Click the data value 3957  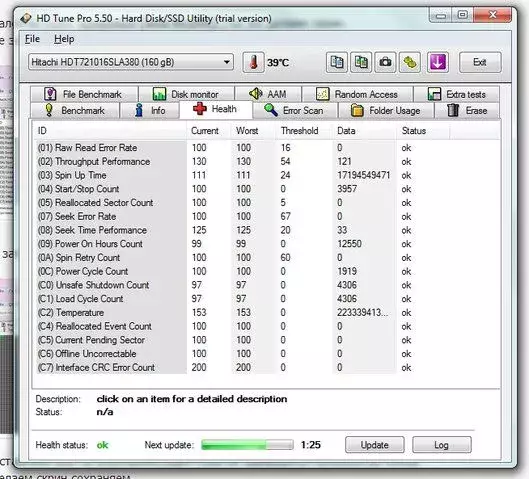pyautogui.click(x=347, y=189)
